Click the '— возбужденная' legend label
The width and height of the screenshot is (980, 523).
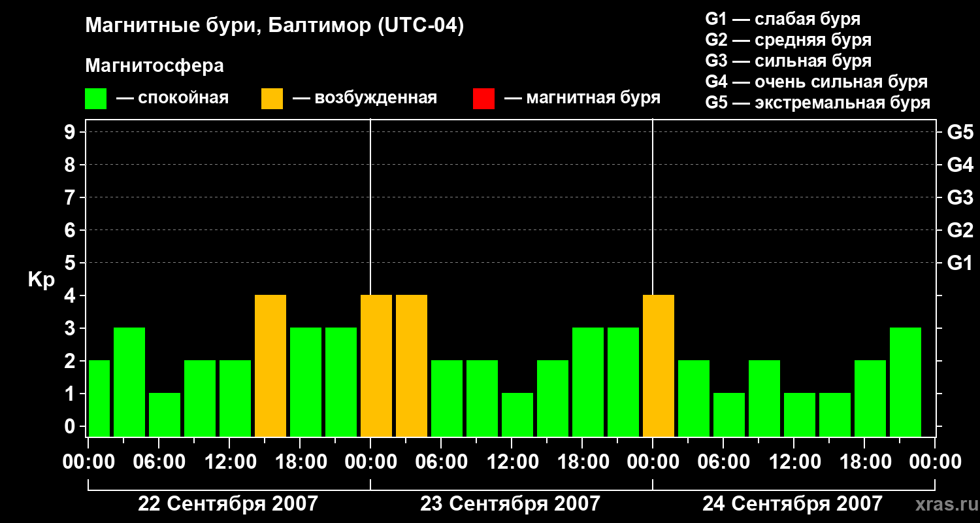click(365, 98)
